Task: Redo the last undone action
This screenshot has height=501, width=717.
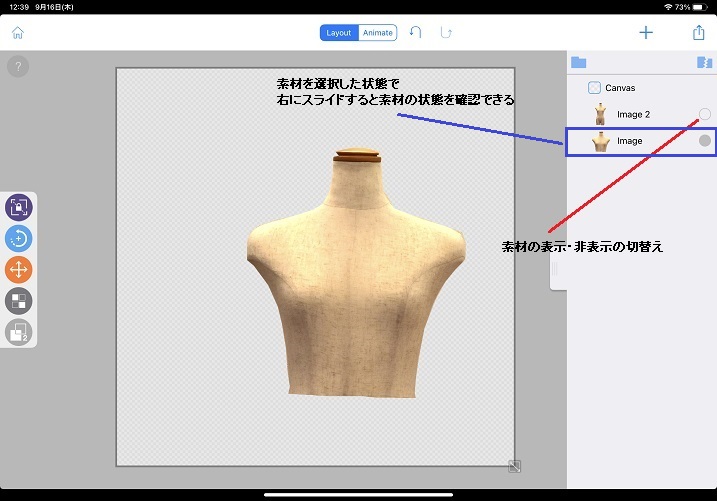Action: click(447, 33)
